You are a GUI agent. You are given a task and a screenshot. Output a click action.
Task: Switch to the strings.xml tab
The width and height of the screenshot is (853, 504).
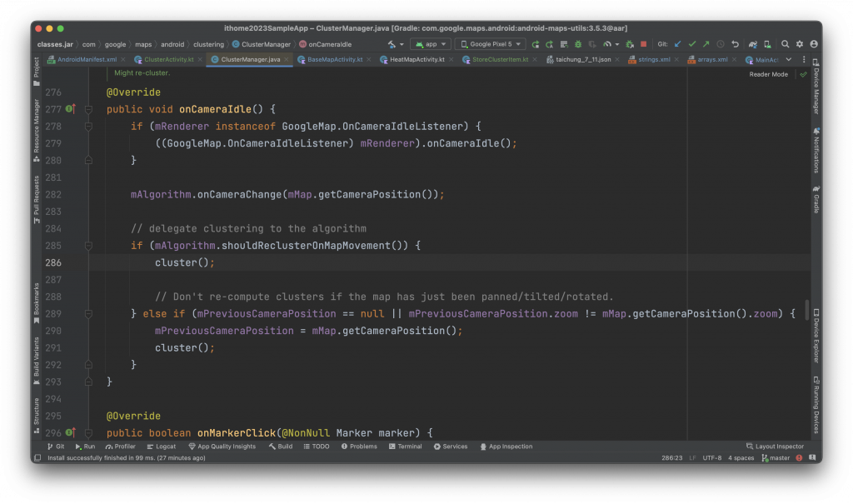coord(654,59)
